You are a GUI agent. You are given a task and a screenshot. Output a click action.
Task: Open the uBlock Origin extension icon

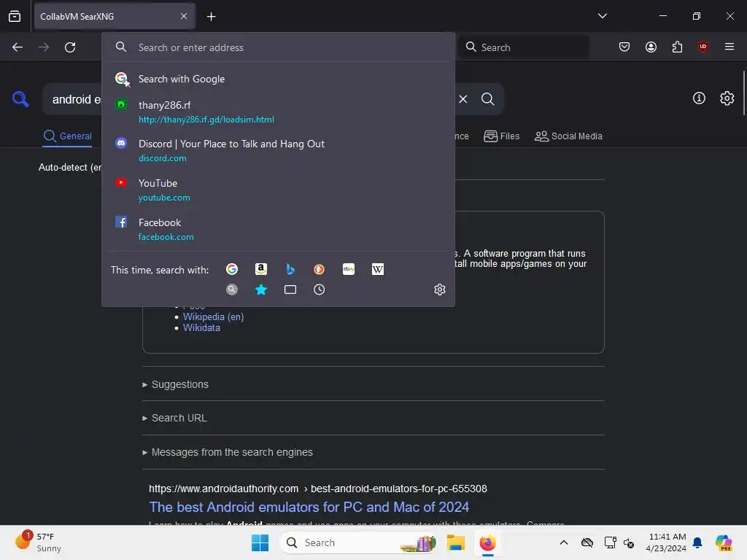pos(703,47)
